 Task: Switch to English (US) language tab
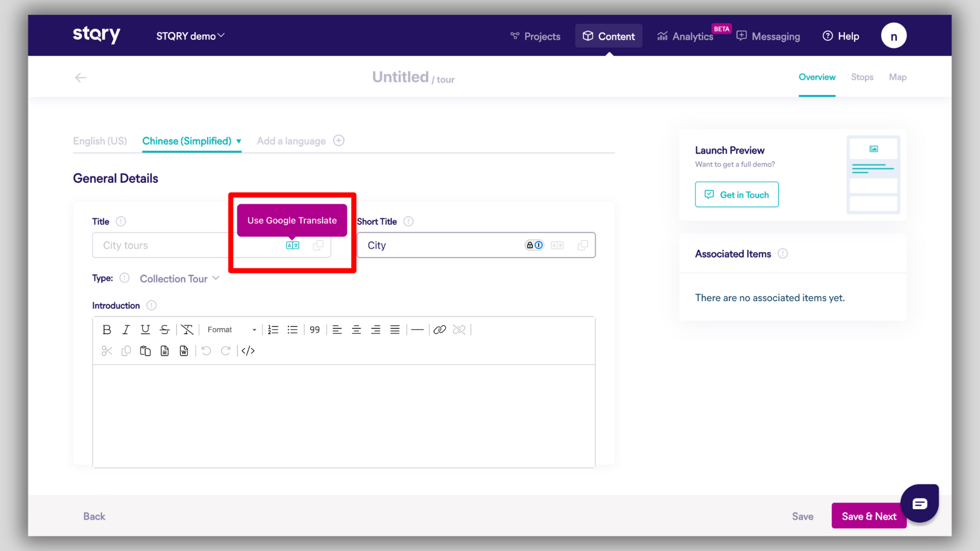point(100,141)
